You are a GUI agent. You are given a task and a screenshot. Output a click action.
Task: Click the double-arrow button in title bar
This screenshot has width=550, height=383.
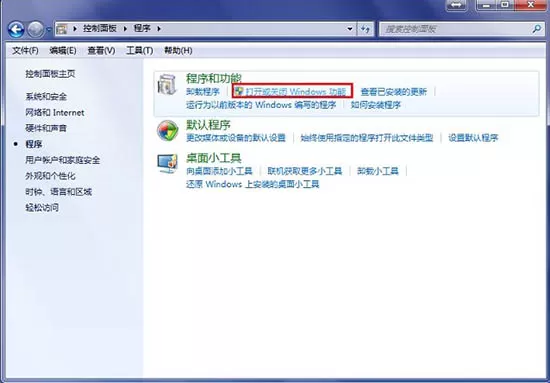click(456, 5)
